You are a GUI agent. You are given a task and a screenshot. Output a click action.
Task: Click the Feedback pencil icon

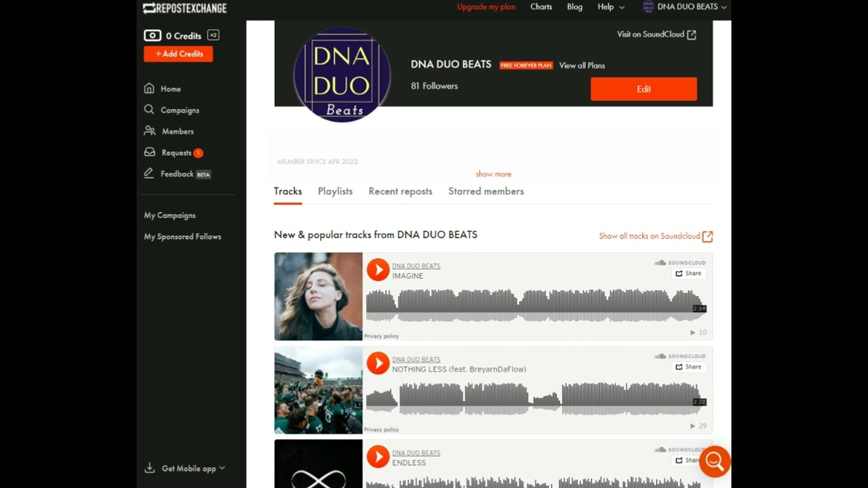149,174
